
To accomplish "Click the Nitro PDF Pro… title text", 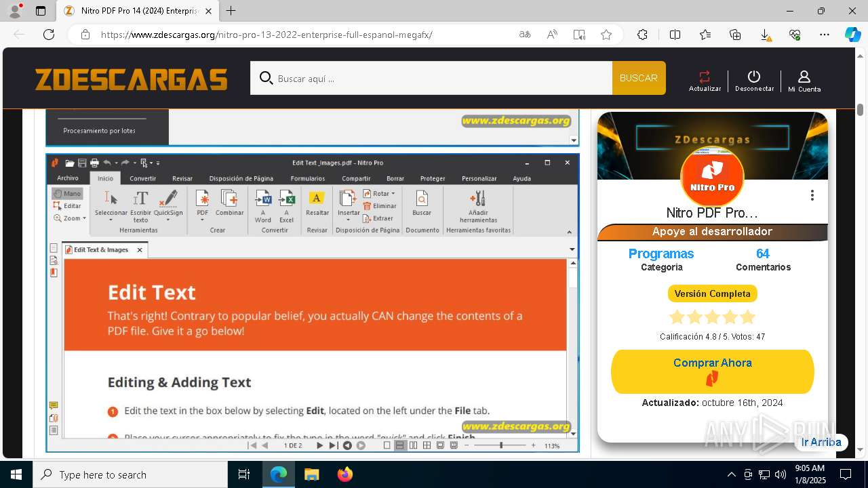I will [712, 213].
